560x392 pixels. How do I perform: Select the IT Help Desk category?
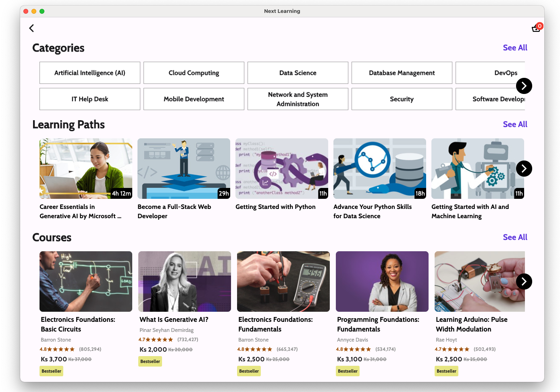(90, 99)
